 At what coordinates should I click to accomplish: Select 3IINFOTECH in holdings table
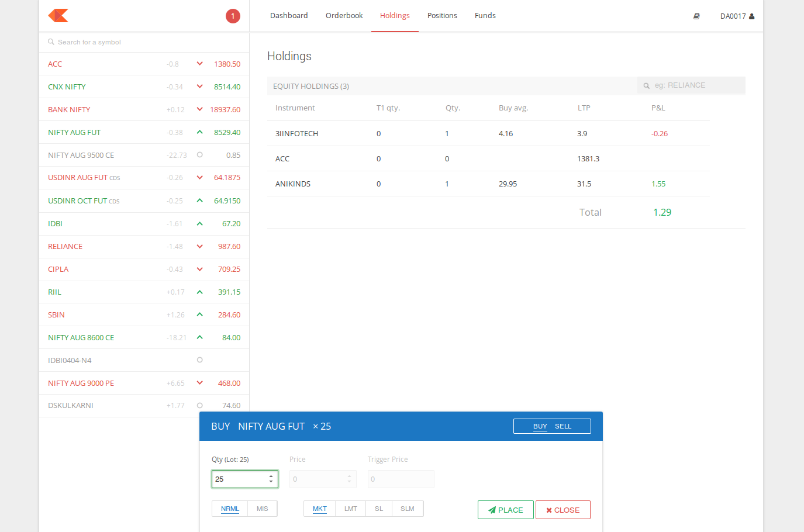[296, 133]
